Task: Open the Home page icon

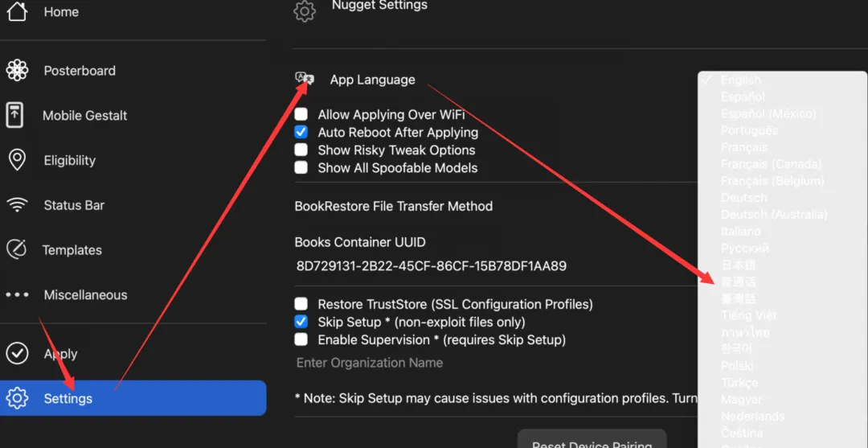Action: (x=17, y=12)
